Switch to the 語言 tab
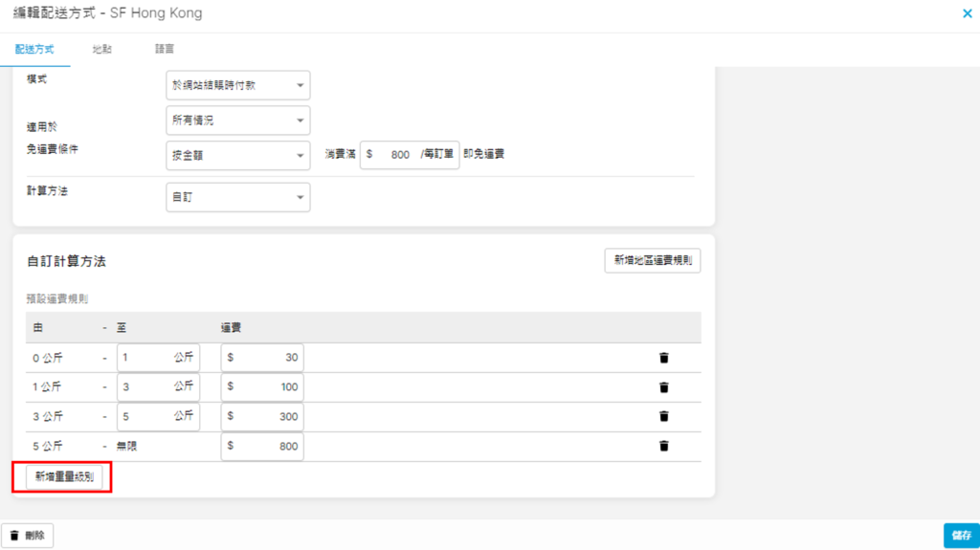 165,49
